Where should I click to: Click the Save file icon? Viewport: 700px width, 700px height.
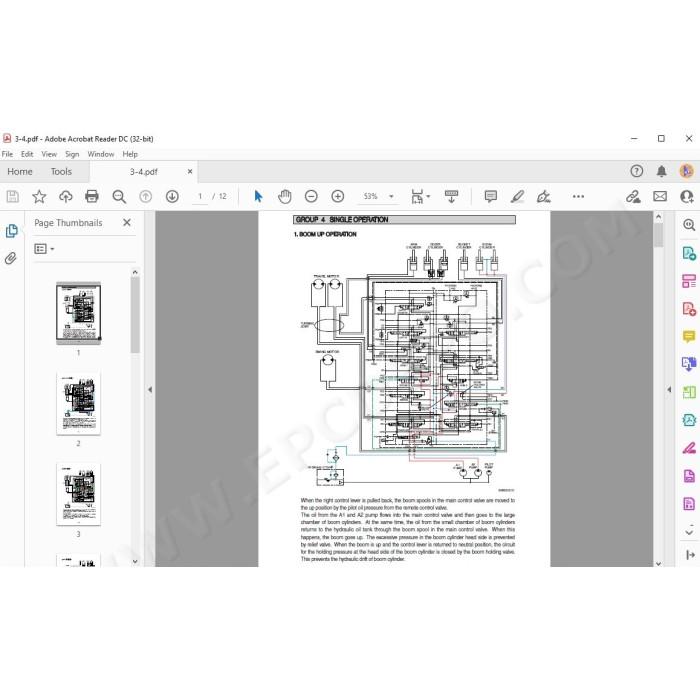pos(12,196)
